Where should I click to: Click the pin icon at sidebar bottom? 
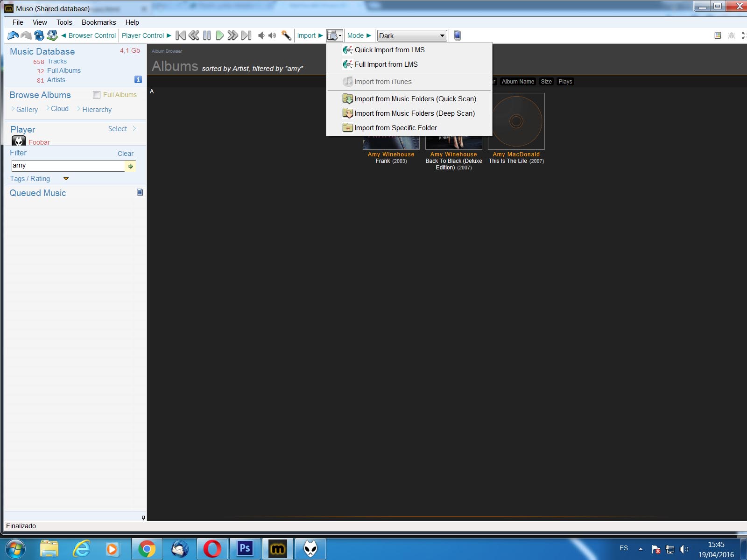(x=143, y=518)
